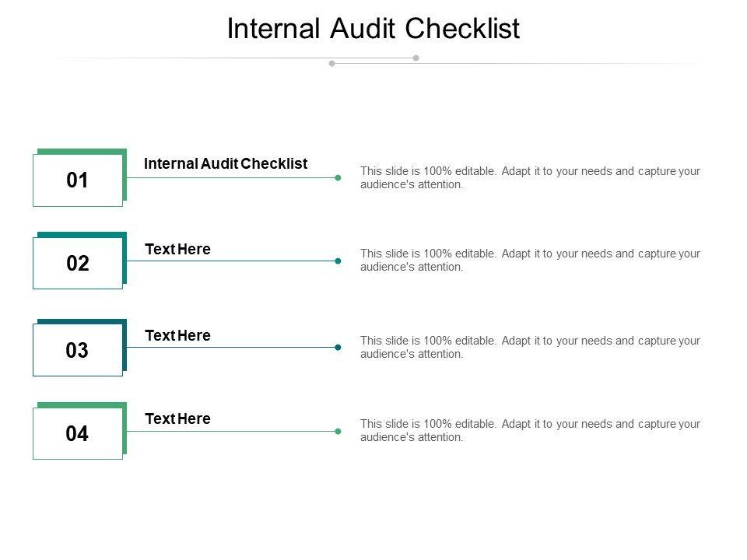747x560 pixels.
Task: Click the lower gray dot under the title
Action: [332, 64]
